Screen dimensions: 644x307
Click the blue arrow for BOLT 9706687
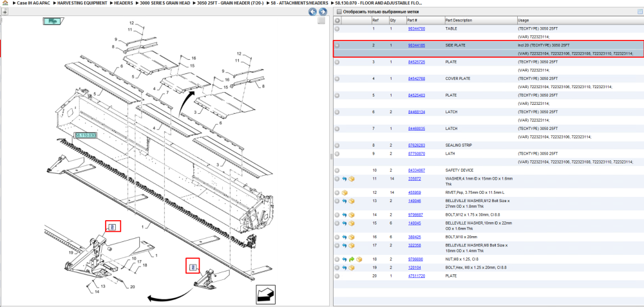tap(345, 215)
